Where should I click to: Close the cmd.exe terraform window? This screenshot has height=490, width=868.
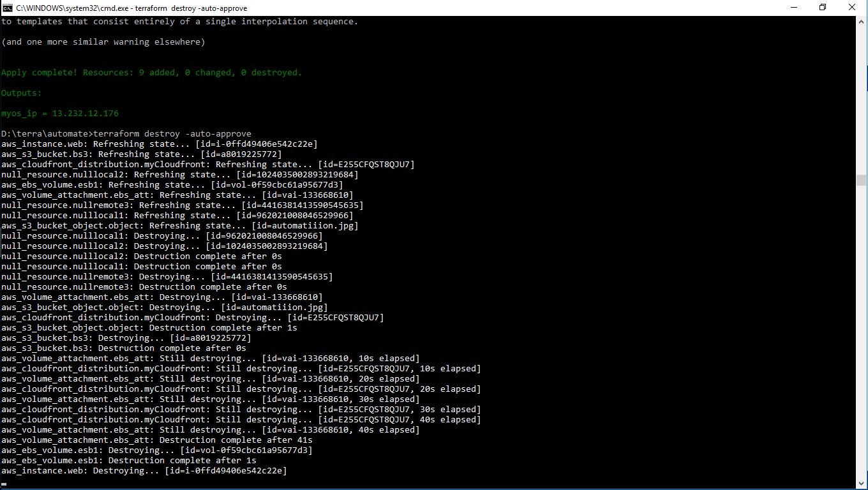pyautogui.click(x=853, y=8)
